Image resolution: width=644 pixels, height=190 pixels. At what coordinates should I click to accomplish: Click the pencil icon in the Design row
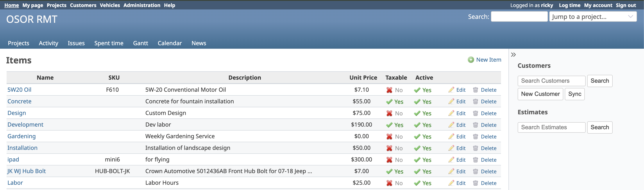click(x=451, y=113)
